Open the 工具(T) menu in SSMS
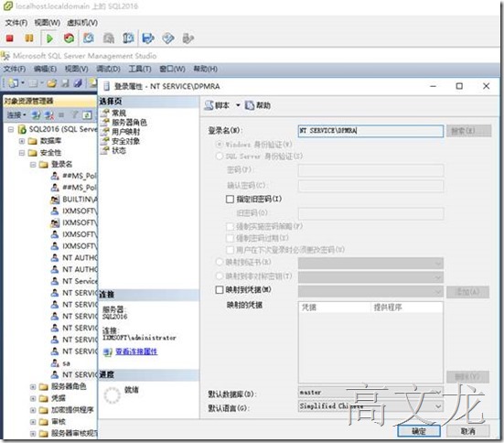This screenshot has height=443, width=504. point(140,69)
